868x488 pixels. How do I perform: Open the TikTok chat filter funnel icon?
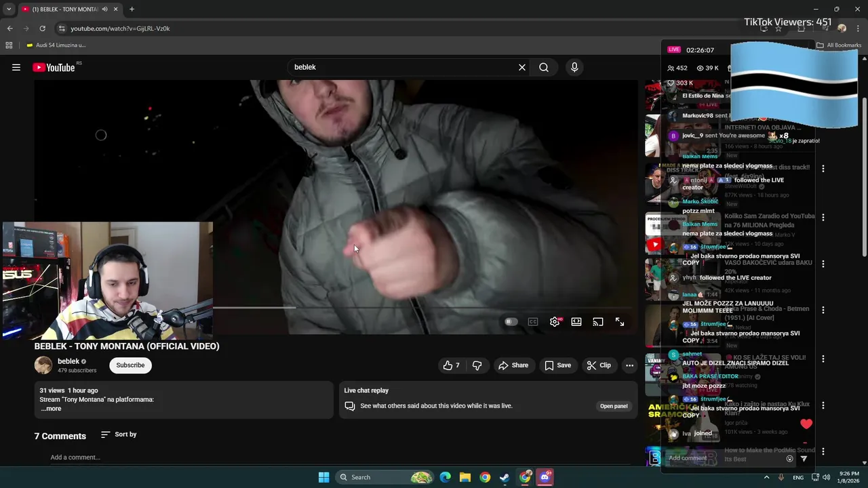click(x=804, y=459)
